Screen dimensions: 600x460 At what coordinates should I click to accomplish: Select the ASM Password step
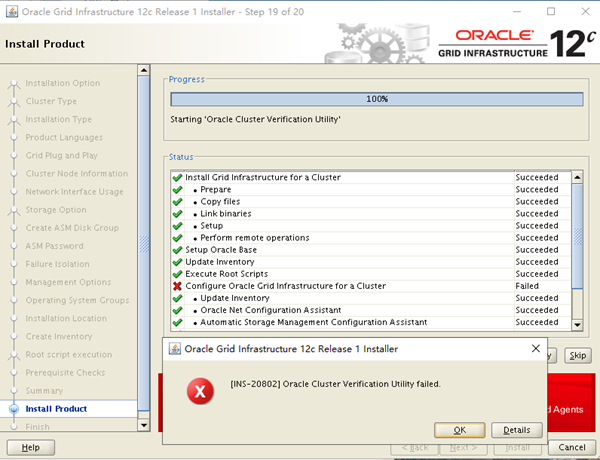[54, 246]
